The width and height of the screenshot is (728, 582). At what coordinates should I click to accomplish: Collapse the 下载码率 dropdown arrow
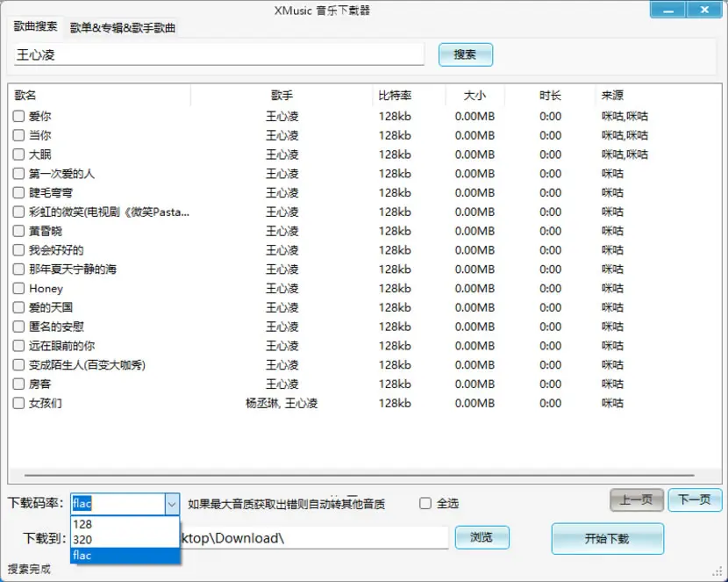click(172, 504)
